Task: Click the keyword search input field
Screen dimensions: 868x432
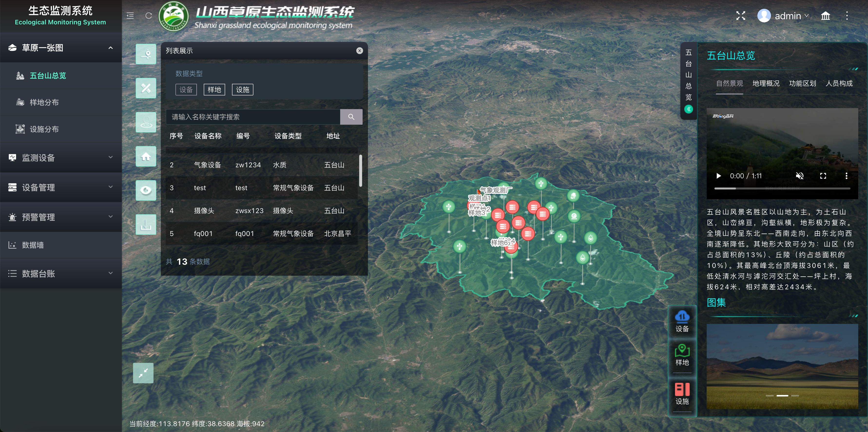Action: tap(253, 117)
